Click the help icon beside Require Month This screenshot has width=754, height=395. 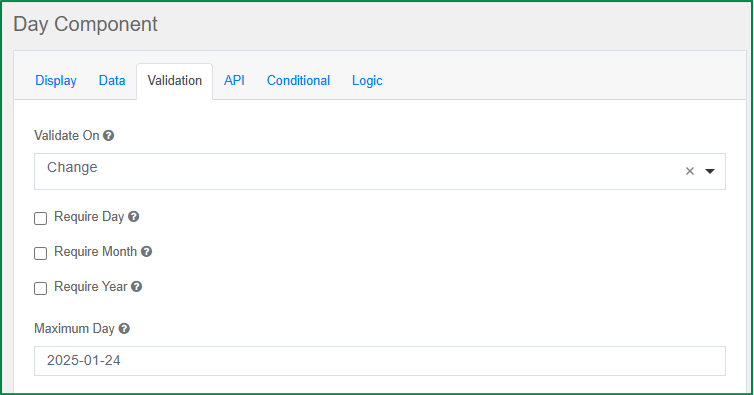[x=147, y=252]
